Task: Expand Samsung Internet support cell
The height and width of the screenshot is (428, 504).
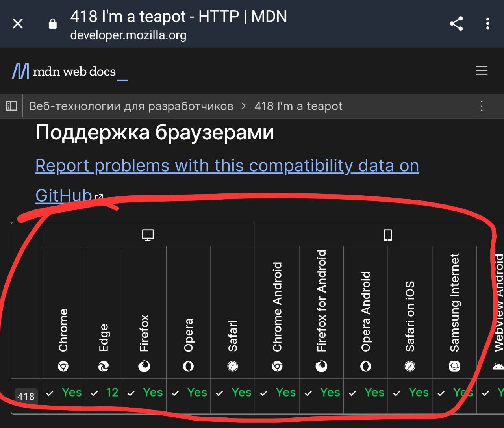Action: pyautogui.click(x=454, y=396)
